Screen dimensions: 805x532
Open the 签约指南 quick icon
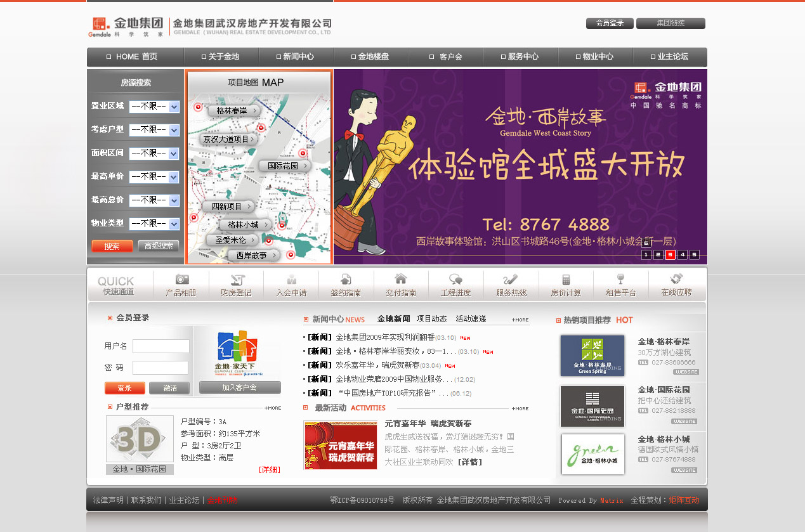coord(346,285)
